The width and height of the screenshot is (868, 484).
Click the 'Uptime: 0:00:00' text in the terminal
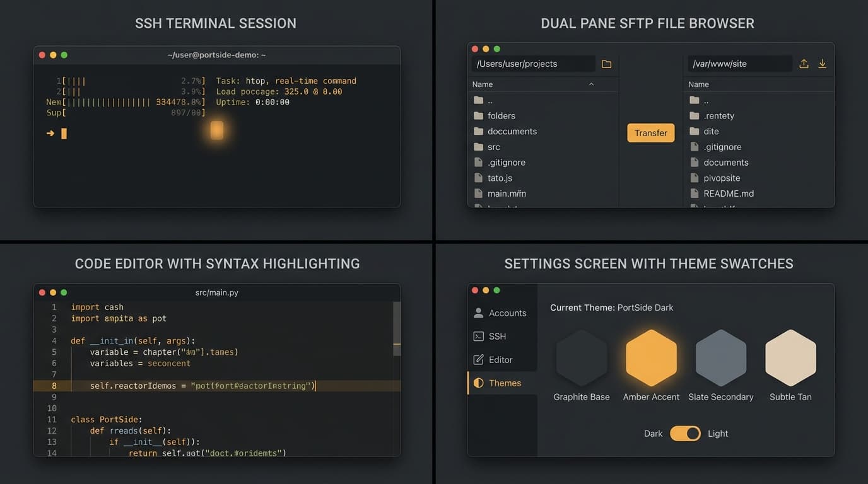tap(252, 102)
